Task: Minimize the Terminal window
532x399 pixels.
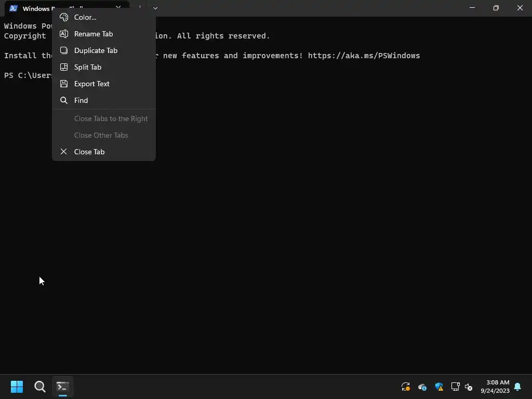Action: (472, 8)
